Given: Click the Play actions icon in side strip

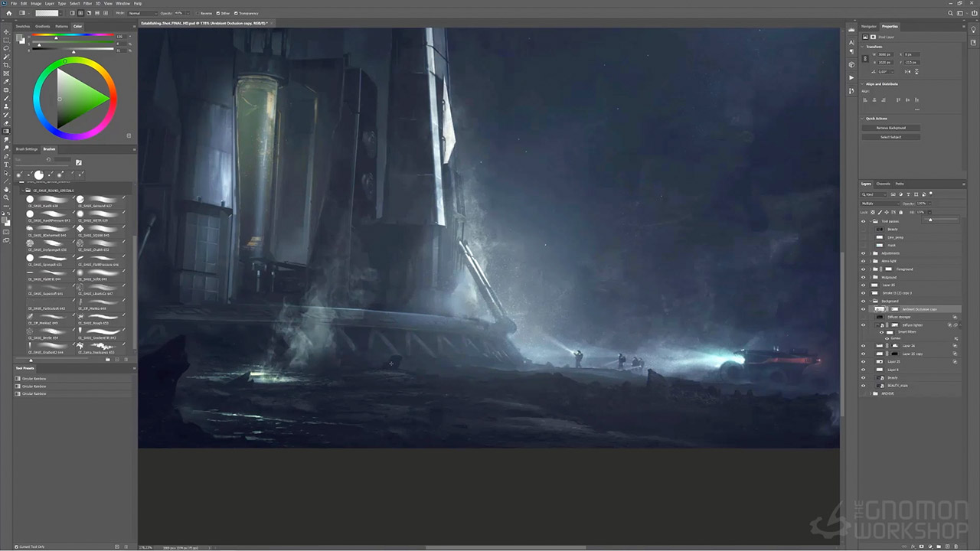Looking at the screenshot, I should coord(851,77).
